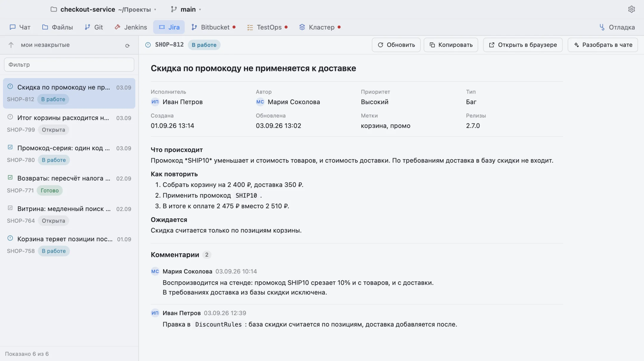
Task: Click the status icon of SHOP-799 row
Action: 10,117
